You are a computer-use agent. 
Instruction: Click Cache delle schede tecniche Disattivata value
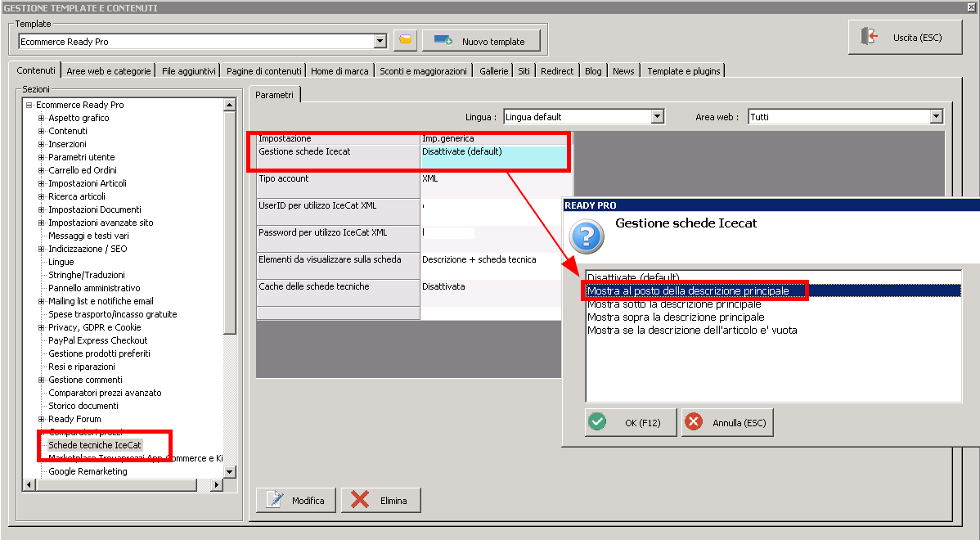tap(492, 292)
